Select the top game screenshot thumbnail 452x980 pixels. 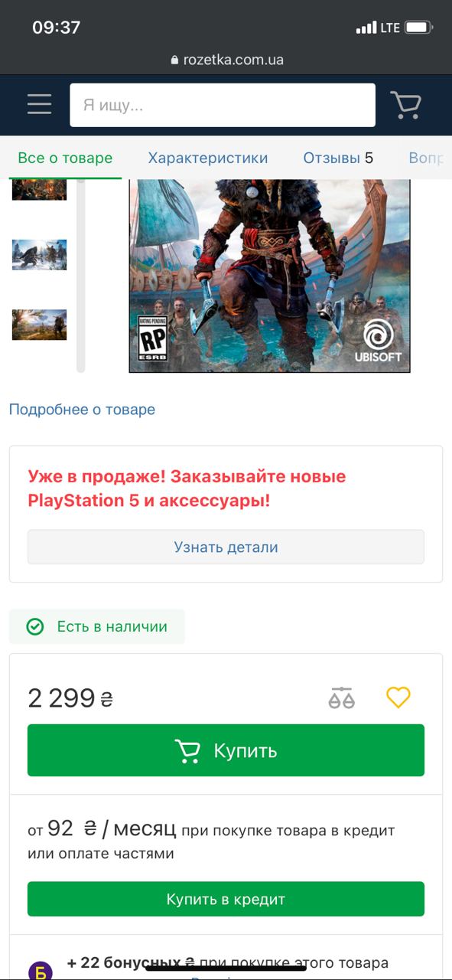39,189
